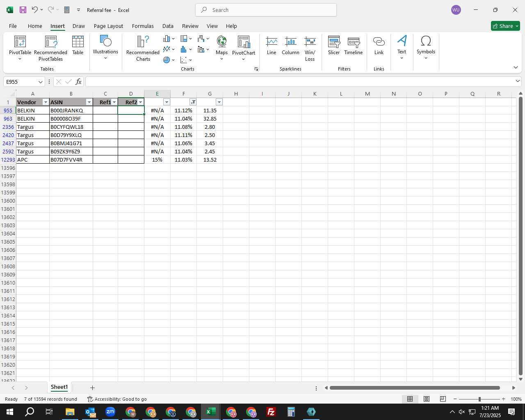The image size is (525, 420).
Task: Open insert pie or doughnut chart dropdown
Action: pos(169,60)
